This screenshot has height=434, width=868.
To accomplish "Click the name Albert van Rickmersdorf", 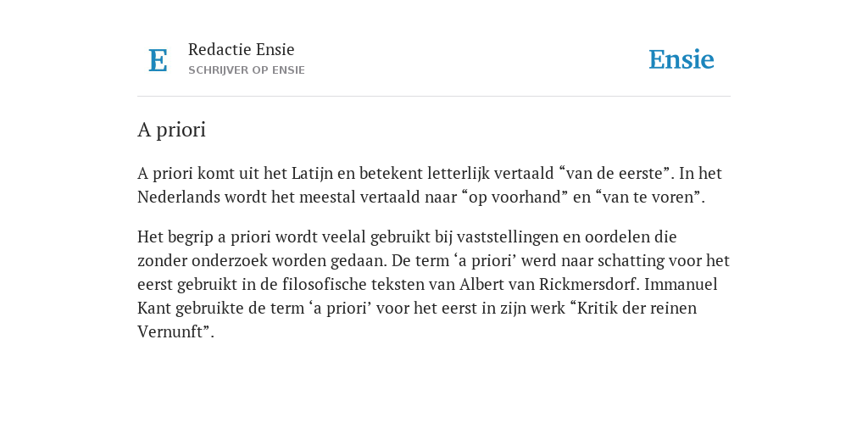I will coord(549,284).
